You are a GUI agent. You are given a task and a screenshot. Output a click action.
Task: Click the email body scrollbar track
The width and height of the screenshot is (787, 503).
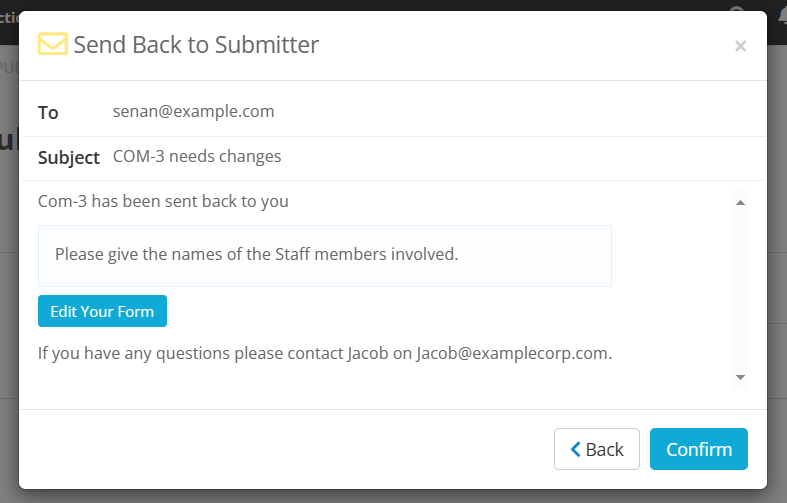point(740,290)
